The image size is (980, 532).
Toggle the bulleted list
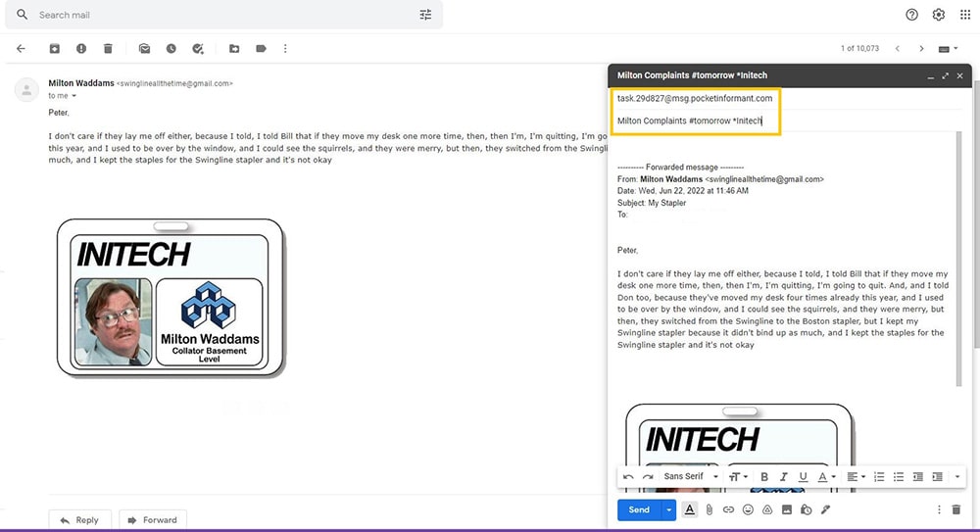(898, 476)
